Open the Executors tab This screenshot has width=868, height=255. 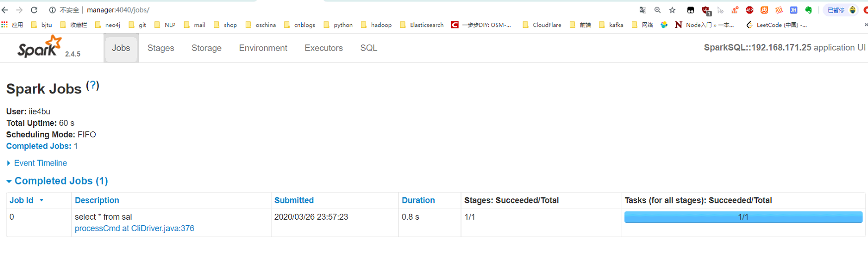click(x=324, y=48)
